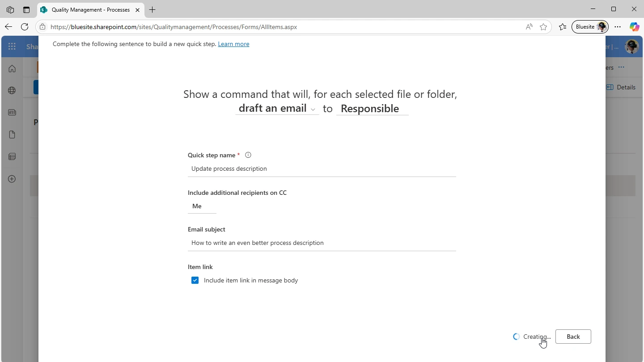Switch to Quality Management - Processes tab
This screenshot has width=644, height=362.
tap(91, 9)
